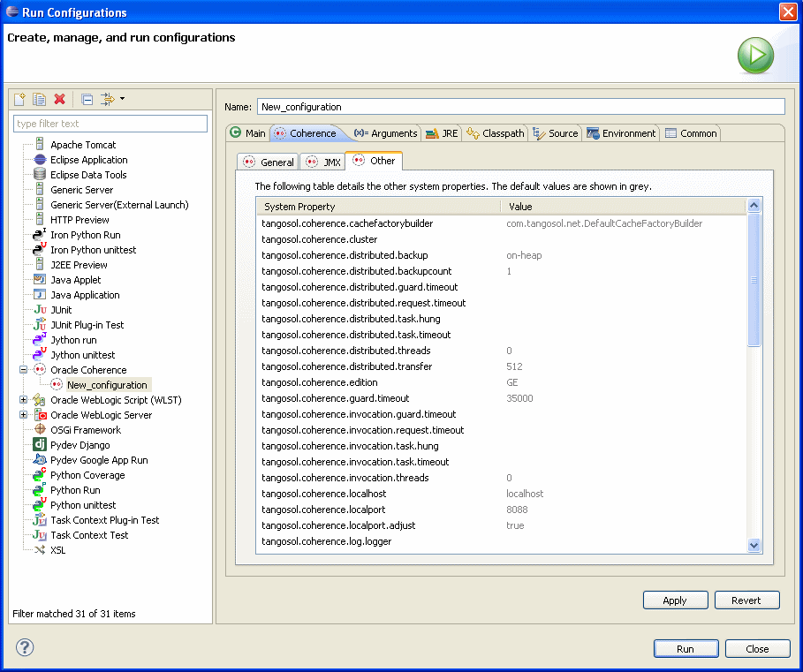Click the vertical scrollbar thumb in table
The width and height of the screenshot is (803, 672).
point(754,280)
